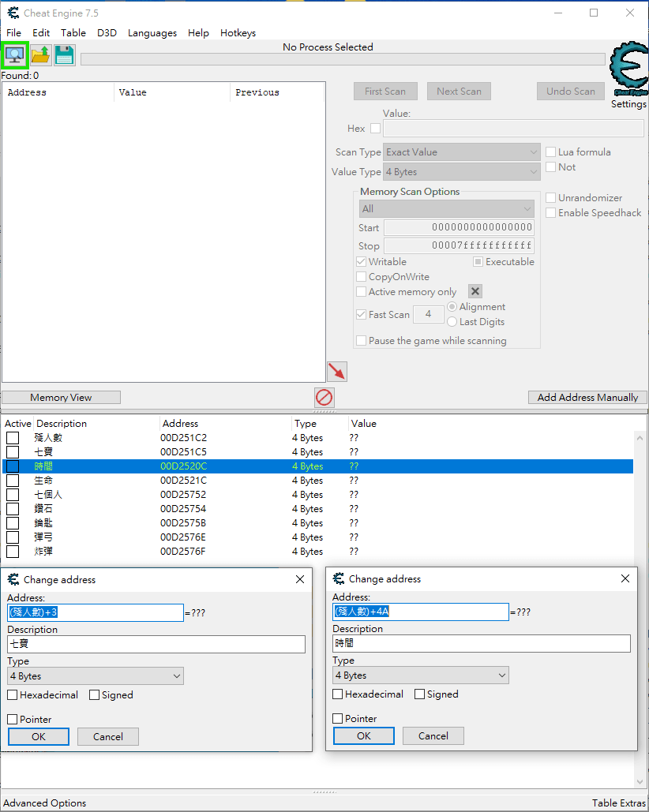
Task: Click the red cancel scan icon
Action: (x=324, y=397)
